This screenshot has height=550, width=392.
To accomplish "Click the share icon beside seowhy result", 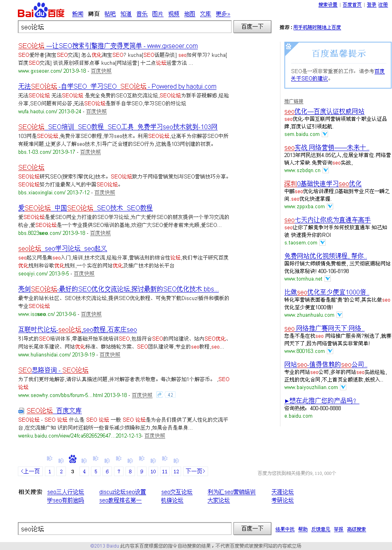I will tap(159, 395).
